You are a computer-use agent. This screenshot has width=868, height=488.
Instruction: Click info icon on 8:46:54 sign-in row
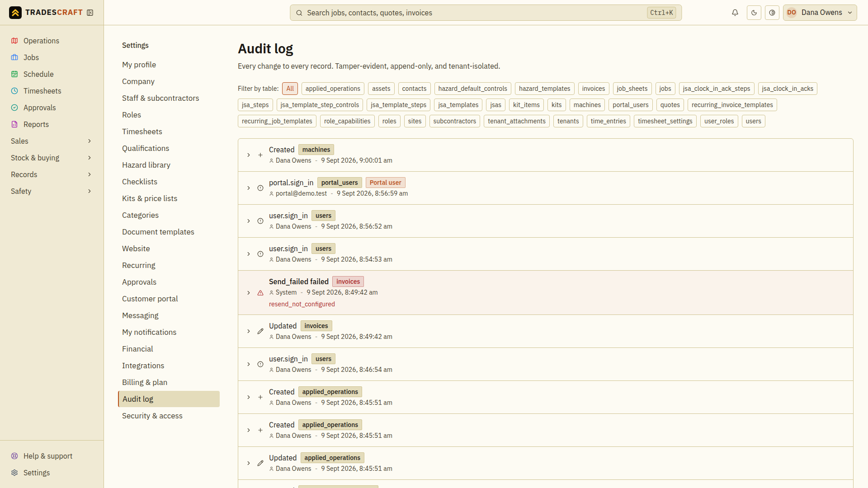tap(260, 364)
